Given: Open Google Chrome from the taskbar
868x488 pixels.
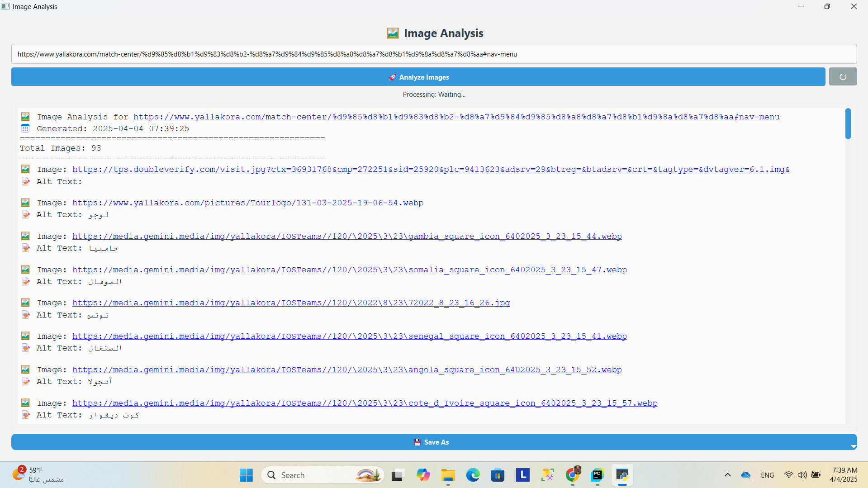Looking at the screenshot, I should (572, 475).
